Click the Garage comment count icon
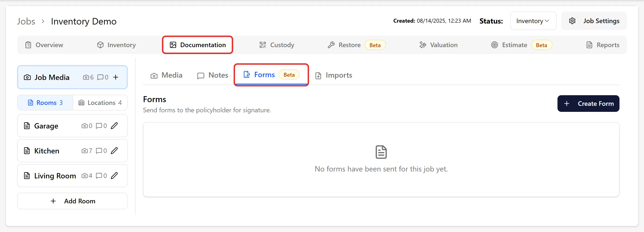 coord(99,126)
